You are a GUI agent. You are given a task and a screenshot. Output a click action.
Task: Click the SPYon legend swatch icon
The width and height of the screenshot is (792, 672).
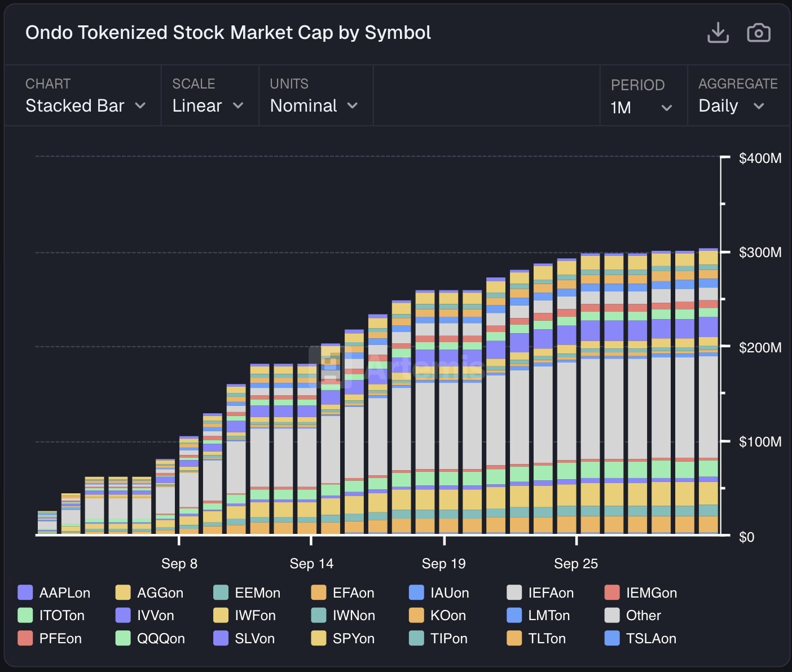(x=319, y=638)
